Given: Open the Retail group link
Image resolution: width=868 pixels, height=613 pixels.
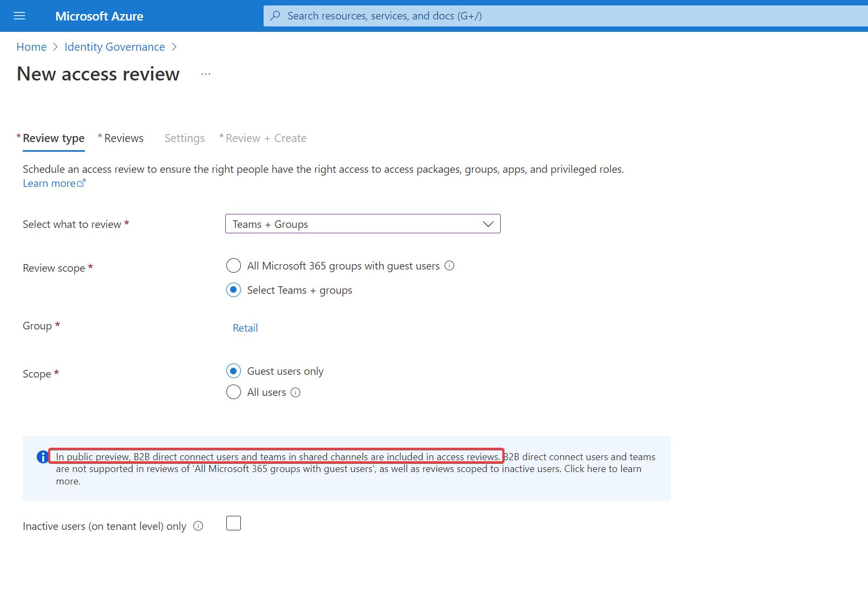Looking at the screenshot, I should 245,328.
